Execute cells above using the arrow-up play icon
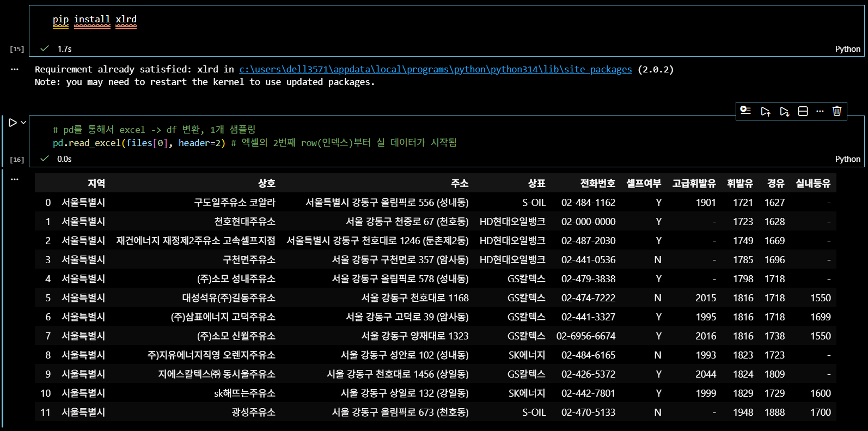The image size is (868, 431). click(x=765, y=111)
